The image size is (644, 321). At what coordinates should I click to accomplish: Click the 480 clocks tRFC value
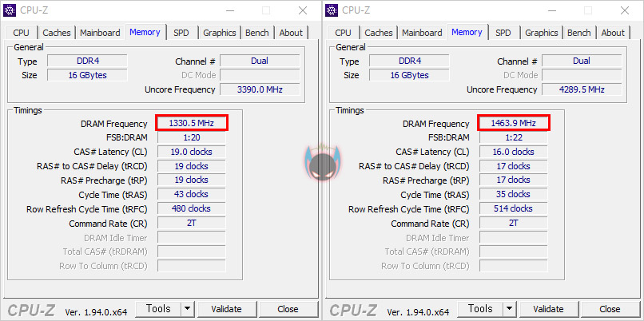click(192, 208)
